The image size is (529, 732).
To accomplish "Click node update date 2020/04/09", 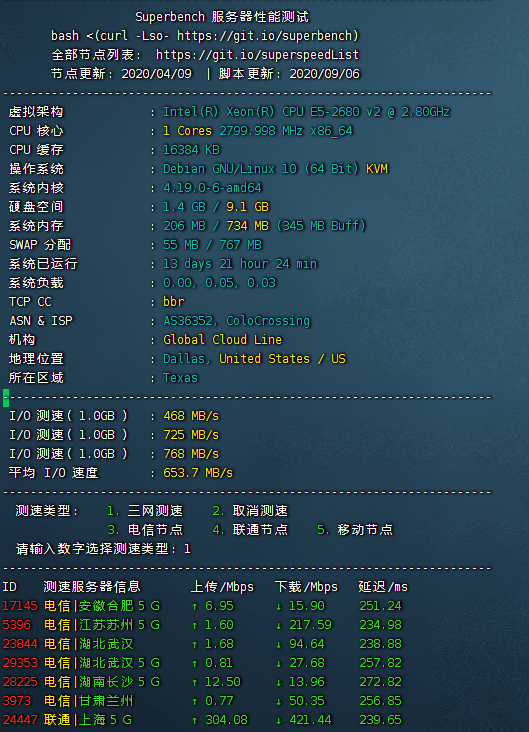I will point(156,74).
